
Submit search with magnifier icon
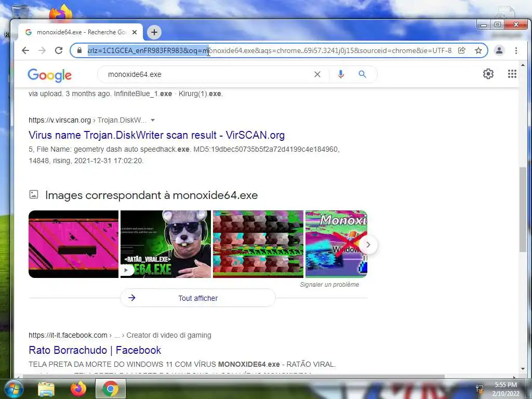coord(362,74)
